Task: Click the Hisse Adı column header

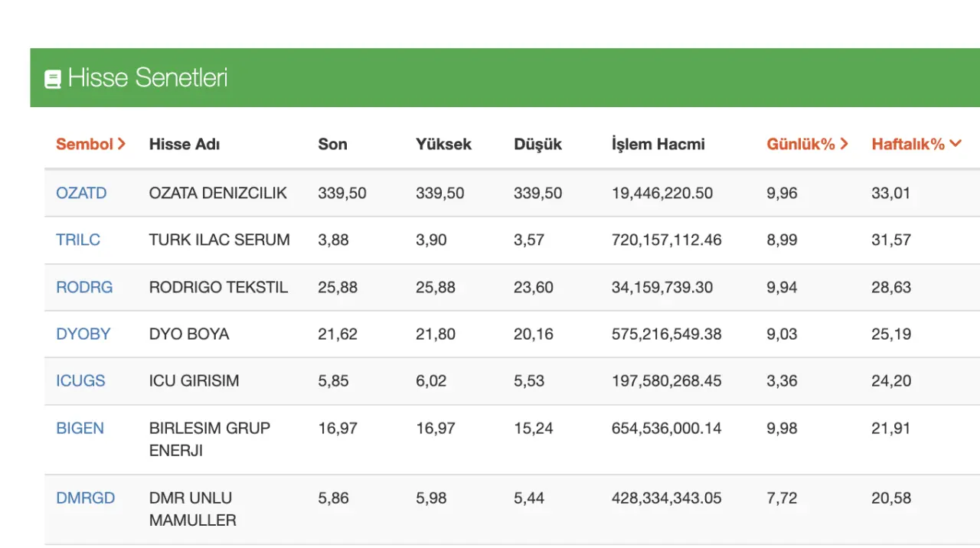Action: 185,144
